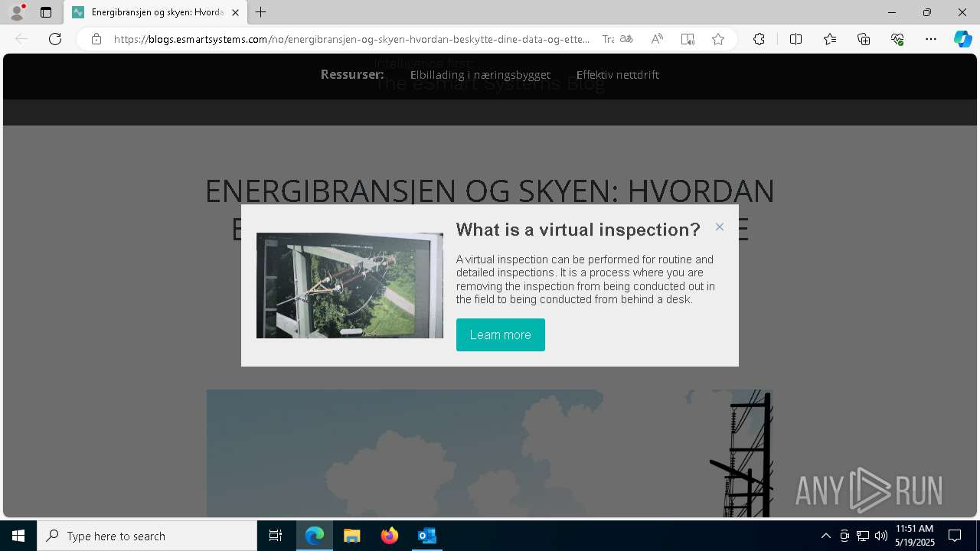Open the Copilot sidebar
Screen dimensions: 980x551
pyautogui.click(x=962, y=39)
